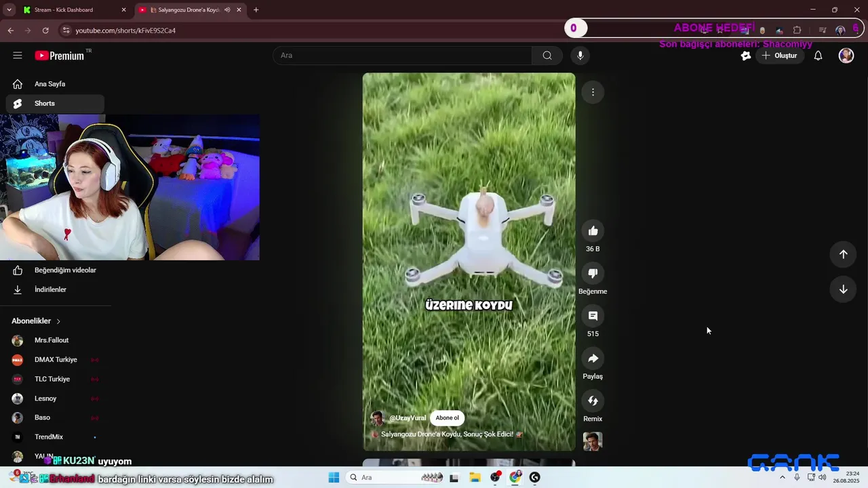Switch to Stream - Kick Dashboard tab
Image resolution: width=868 pixels, height=488 pixels.
click(75, 10)
